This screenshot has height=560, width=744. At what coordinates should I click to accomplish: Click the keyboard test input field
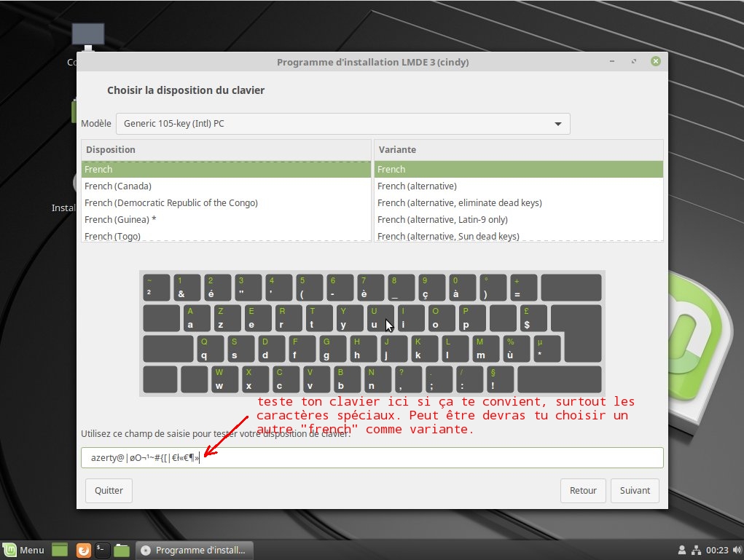click(437, 457)
